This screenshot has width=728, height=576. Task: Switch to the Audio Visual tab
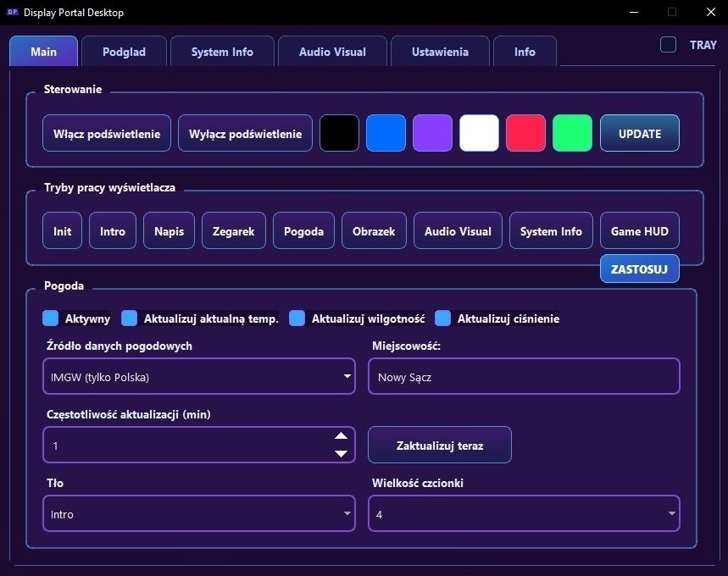[x=332, y=52]
